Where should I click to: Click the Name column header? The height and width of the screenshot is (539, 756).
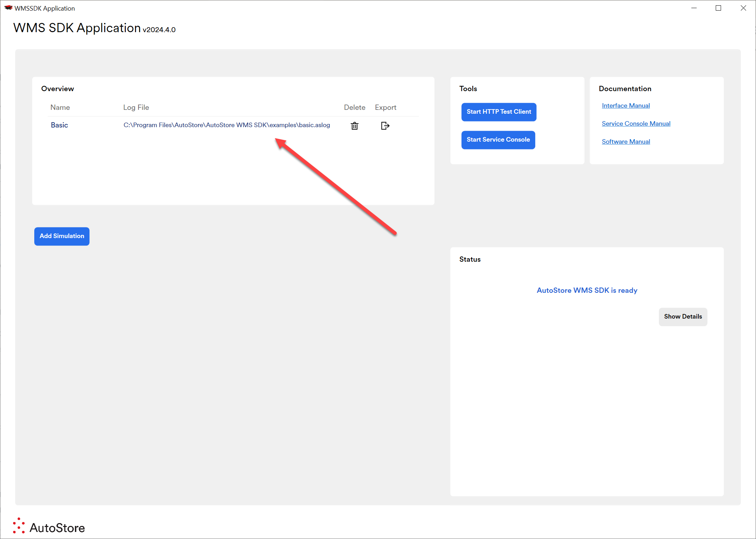coord(60,107)
